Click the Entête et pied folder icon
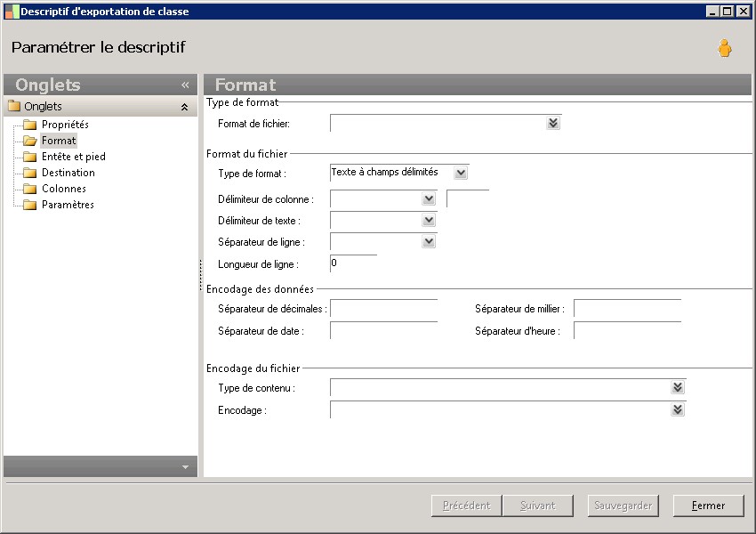Screen dimensions: 756x534 30,157
